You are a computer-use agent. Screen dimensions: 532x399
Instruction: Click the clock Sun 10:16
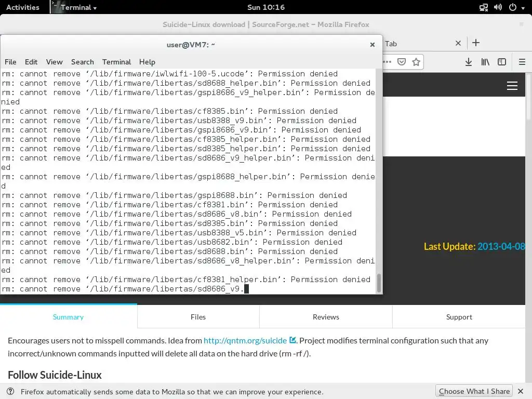click(266, 7)
